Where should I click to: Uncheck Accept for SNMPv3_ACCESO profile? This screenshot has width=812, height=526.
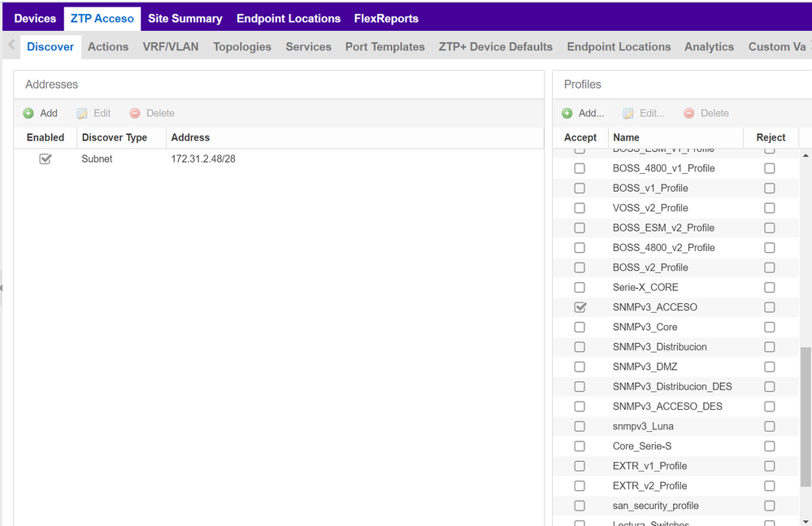pyautogui.click(x=580, y=307)
